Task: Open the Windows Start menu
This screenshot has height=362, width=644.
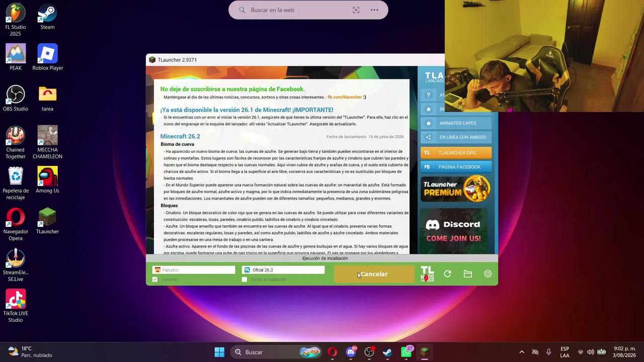Action: pyautogui.click(x=219, y=352)
